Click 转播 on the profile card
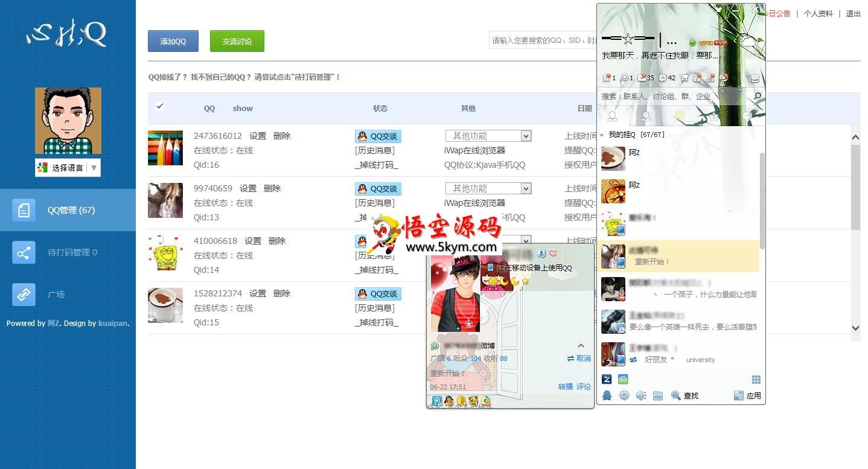The image size is (868, 469). click(565, 386)
